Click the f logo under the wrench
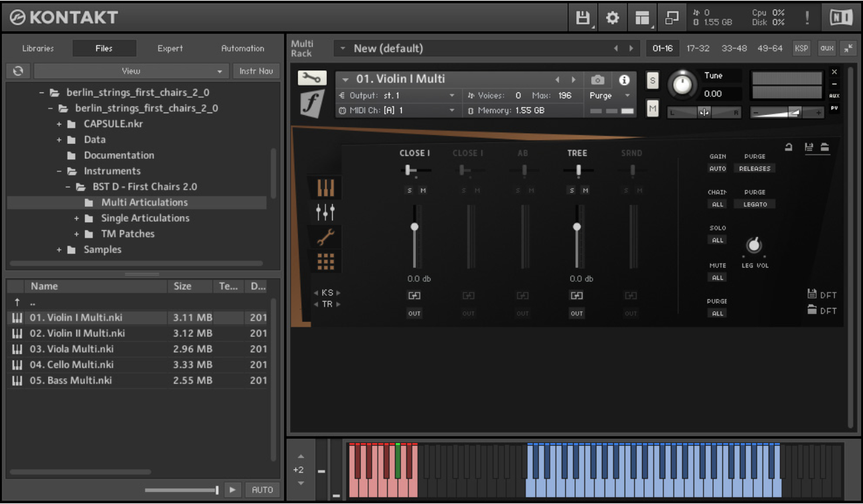This screenshot has height=504, width=863. (312, 104)
